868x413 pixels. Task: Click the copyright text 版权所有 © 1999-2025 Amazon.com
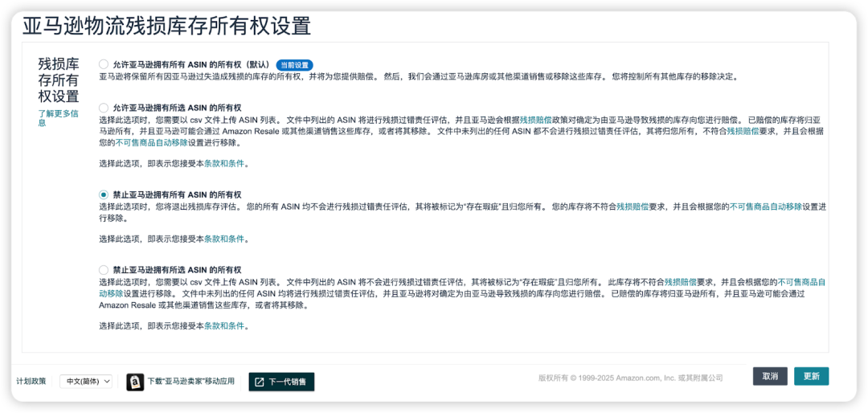pyautogui.click(x=631, y=378)
